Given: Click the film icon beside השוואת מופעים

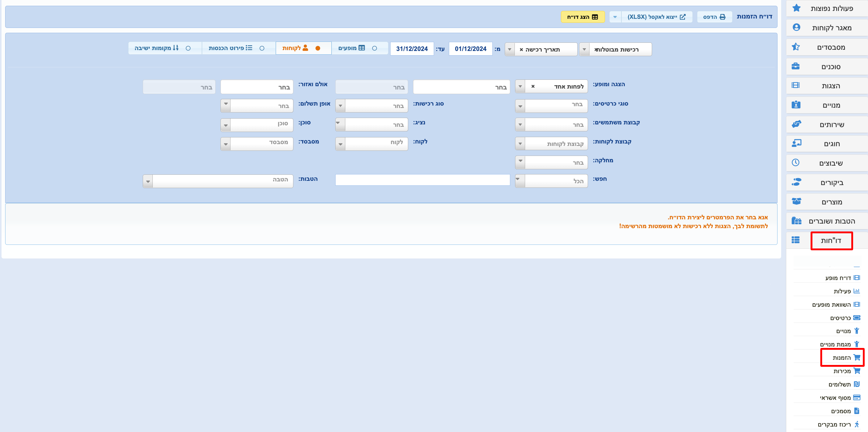Looking at the screenshot, I should pyautogui.click(x=857, y=304).
